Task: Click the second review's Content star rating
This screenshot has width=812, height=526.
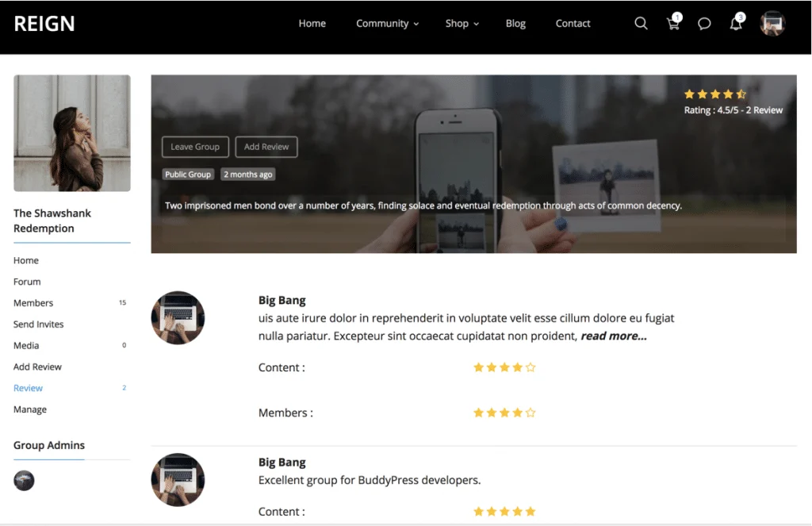Action: pyautogui.click(x=504, y=512)
